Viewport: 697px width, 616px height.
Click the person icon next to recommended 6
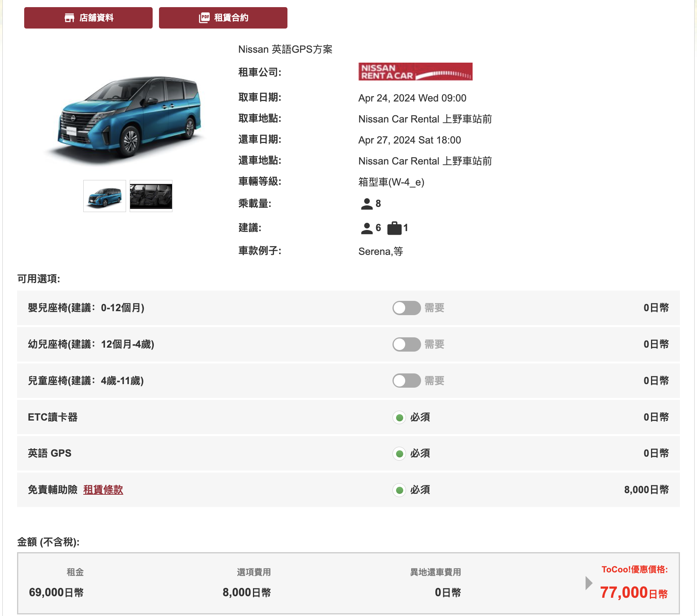[367, 228]
